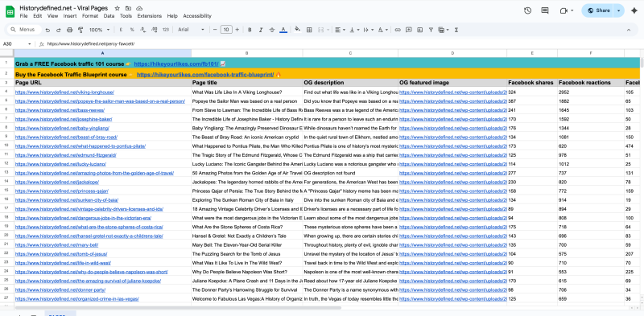Open the text color picker

(283, 30)
